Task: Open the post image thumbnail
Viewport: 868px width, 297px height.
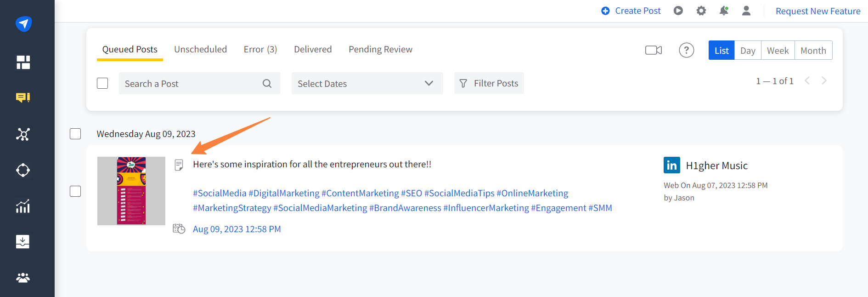Action: point(131,191)
